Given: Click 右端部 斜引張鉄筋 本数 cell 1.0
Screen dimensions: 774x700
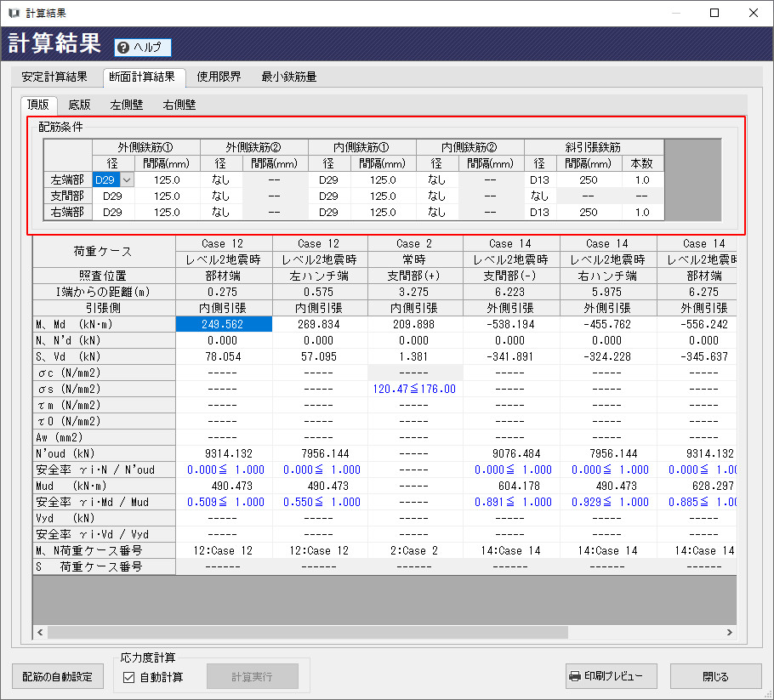Looking at the screenshot, I should pyautogui.click(x=642, y=213).
